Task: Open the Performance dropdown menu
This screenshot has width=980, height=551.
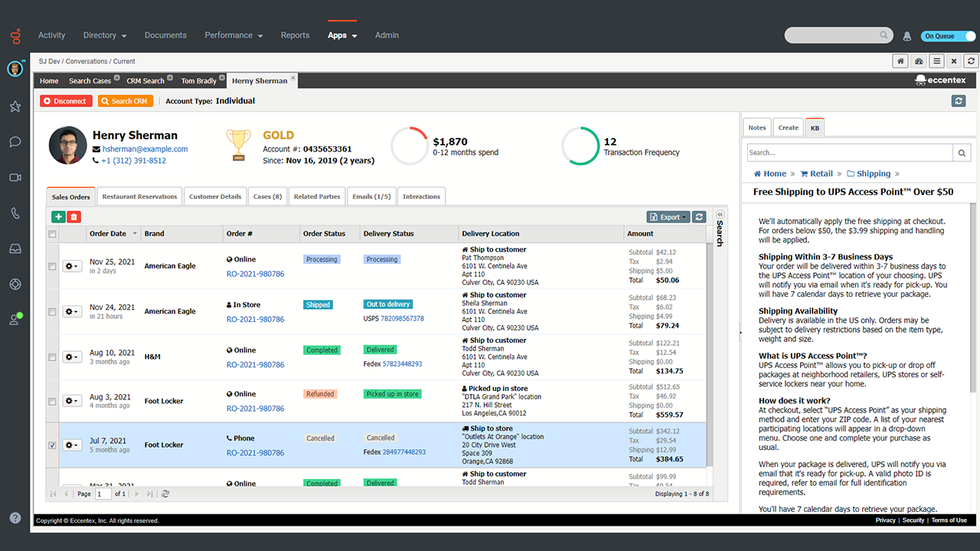Action: point(234,35)
